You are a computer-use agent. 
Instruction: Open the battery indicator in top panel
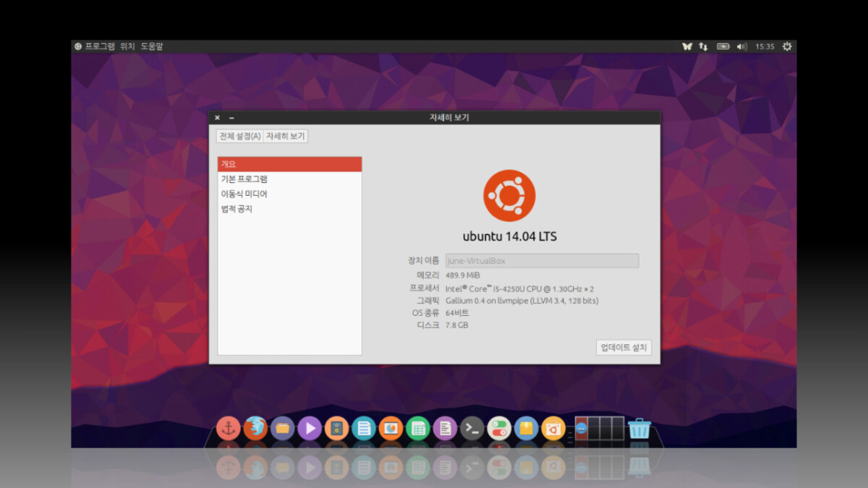click(723, 46)
